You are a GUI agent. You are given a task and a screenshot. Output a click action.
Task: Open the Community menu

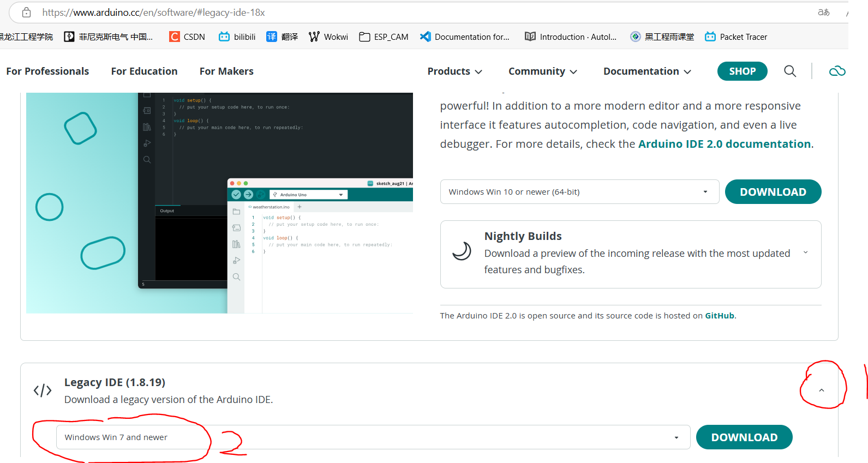[543, 71]
